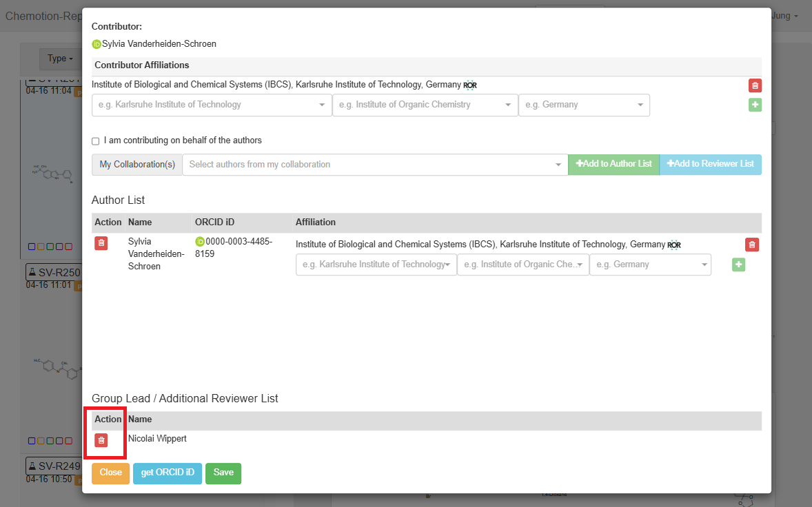Image resolution: width=812 pixels, height=507 pixels.
Task: Open contributor organization dropdown
Action: click(x=211, y=105)
